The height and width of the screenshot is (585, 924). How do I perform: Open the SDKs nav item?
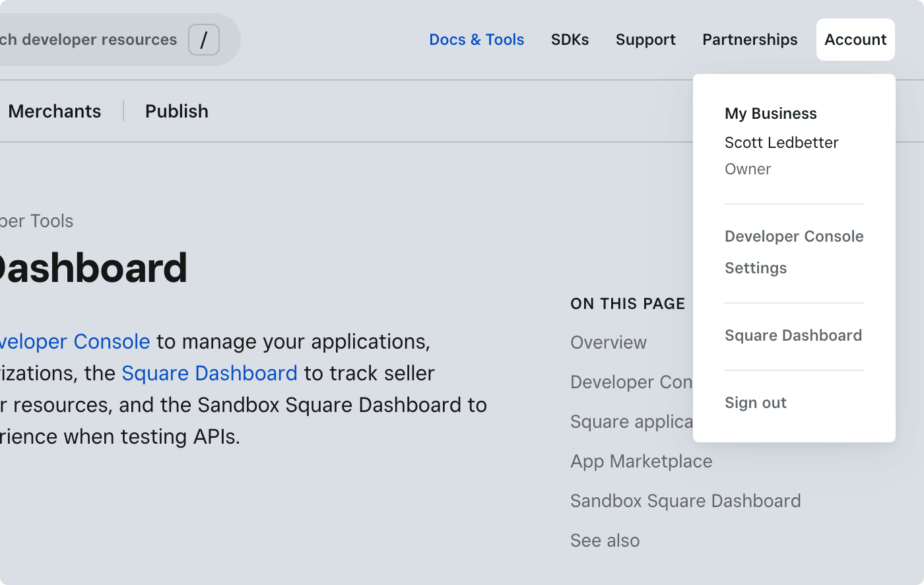click(570, 40)
